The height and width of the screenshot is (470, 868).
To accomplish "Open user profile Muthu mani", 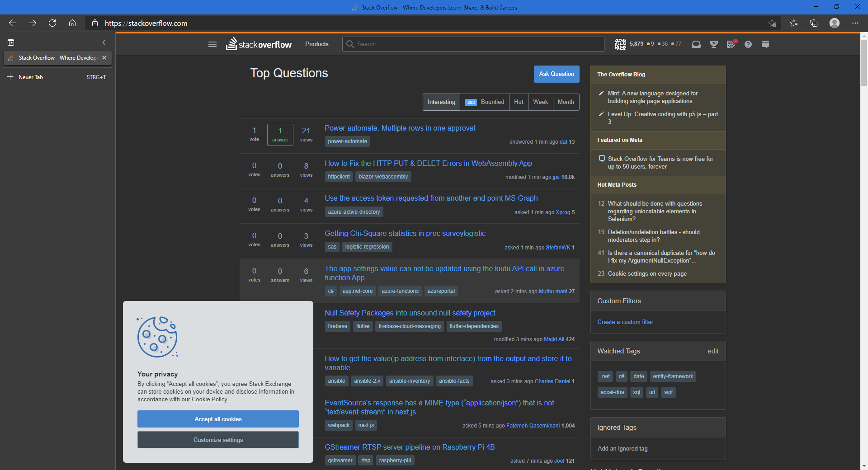I will 552,291.
